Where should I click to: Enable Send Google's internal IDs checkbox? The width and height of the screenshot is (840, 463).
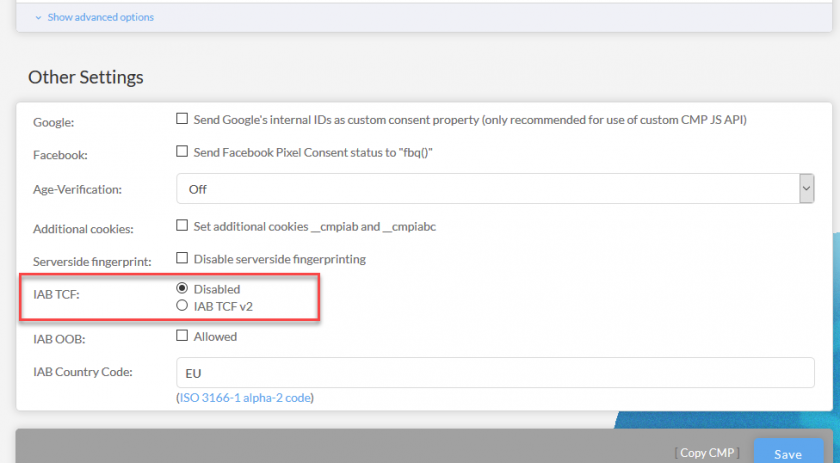[182, 118]
